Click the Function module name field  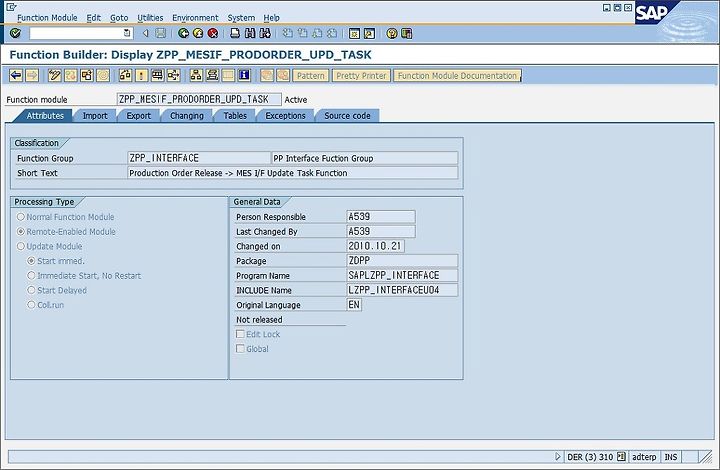point(199,99)
